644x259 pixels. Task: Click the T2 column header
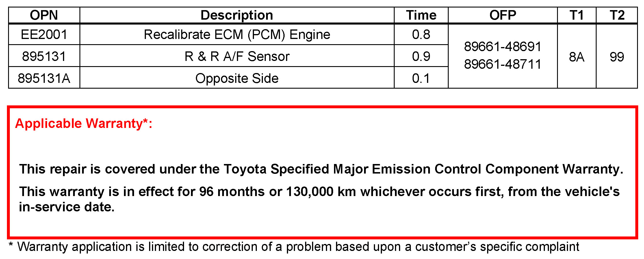pyautogui.click(x=617, y=15)
